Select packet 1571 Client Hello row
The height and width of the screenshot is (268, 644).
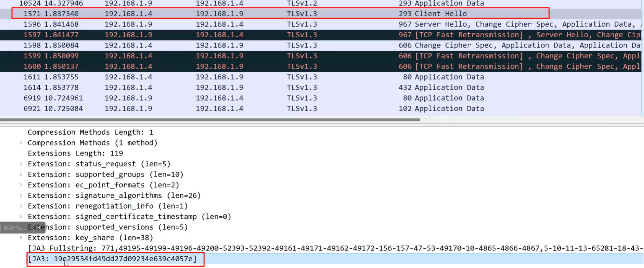tap(321, 14)
